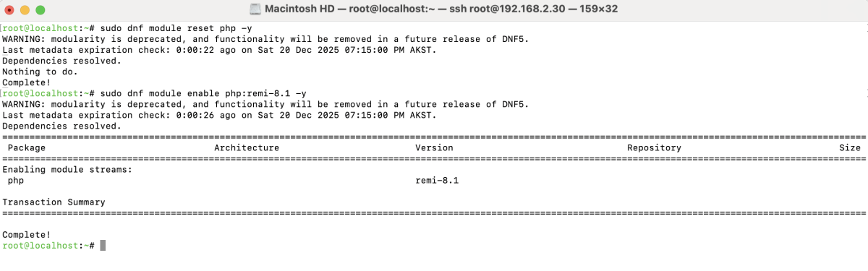Click the 'Nothing to do.' output line
The image size is (868, 271).
pos(40,72)
